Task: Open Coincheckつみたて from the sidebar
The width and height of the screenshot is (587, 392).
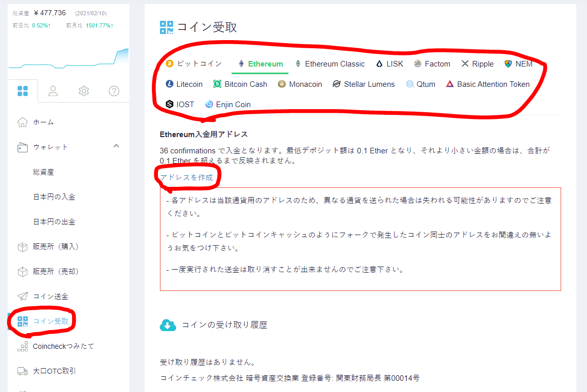Action: click(x=63, y=346)
